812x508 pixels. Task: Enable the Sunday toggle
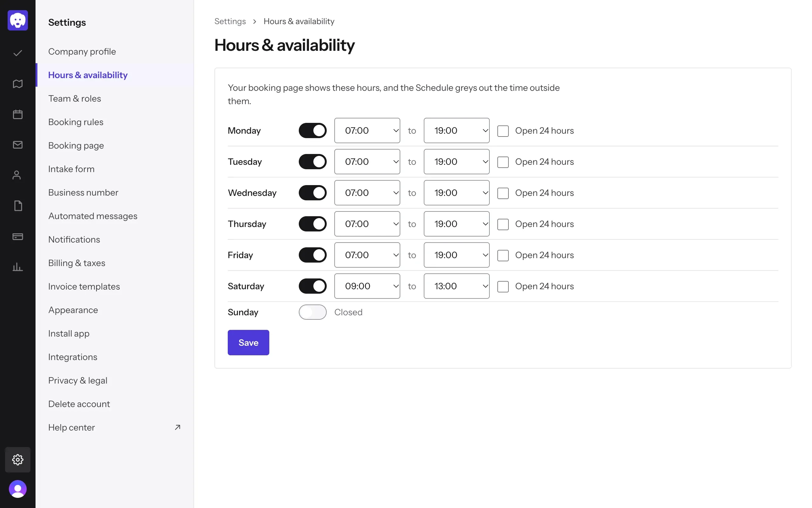pos(312,312)
